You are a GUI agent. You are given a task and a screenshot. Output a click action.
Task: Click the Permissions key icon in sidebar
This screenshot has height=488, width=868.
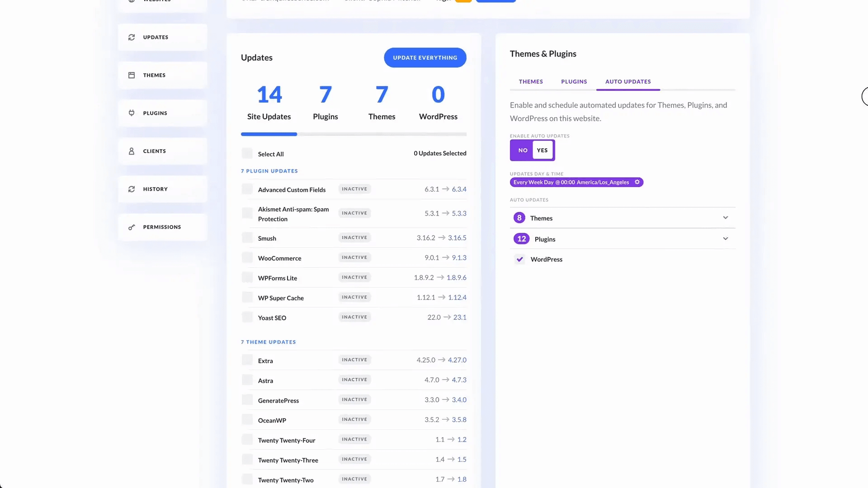point(132,227)
